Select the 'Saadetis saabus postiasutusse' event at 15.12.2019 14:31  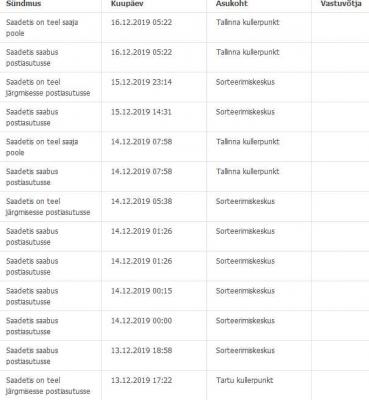point(32,117)
